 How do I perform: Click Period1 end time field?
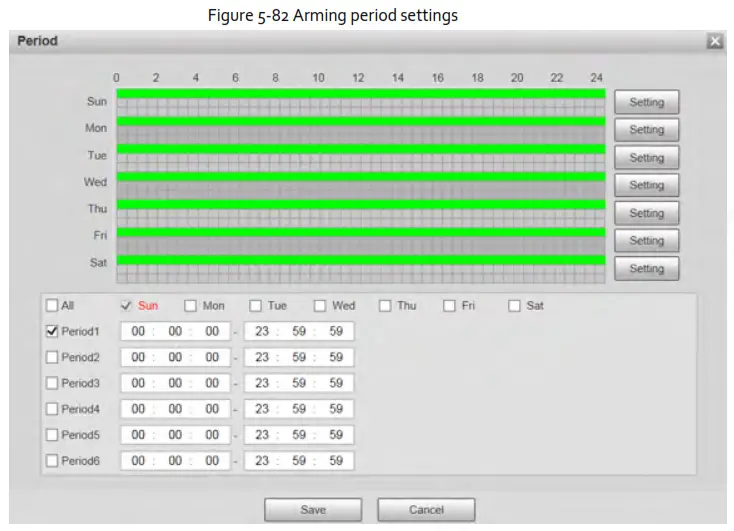[299, 332]
